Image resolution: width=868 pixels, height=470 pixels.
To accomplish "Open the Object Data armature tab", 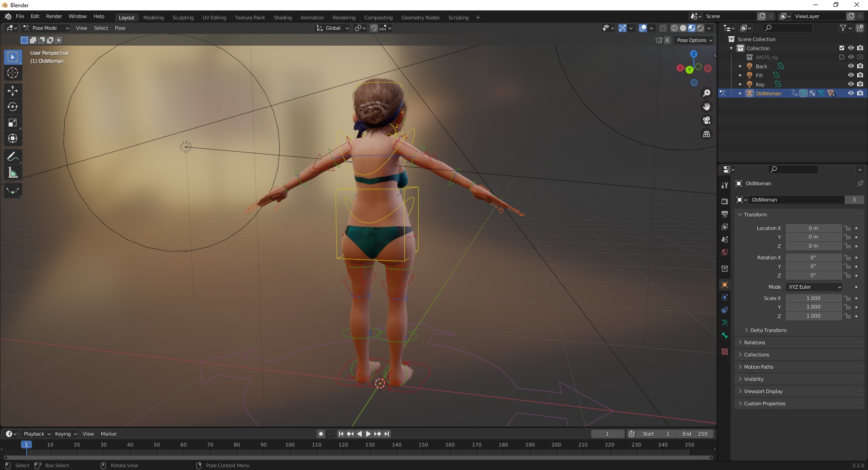I will point(725,323).
